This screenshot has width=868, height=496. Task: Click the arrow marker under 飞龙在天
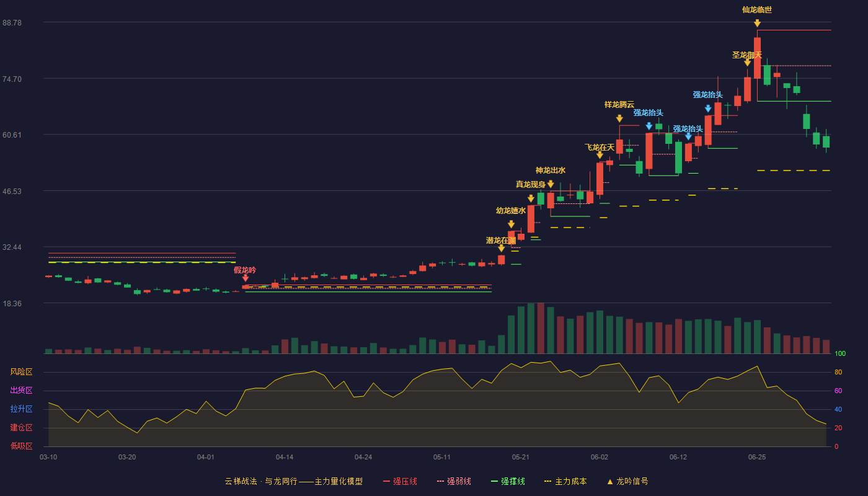(600, 155)
